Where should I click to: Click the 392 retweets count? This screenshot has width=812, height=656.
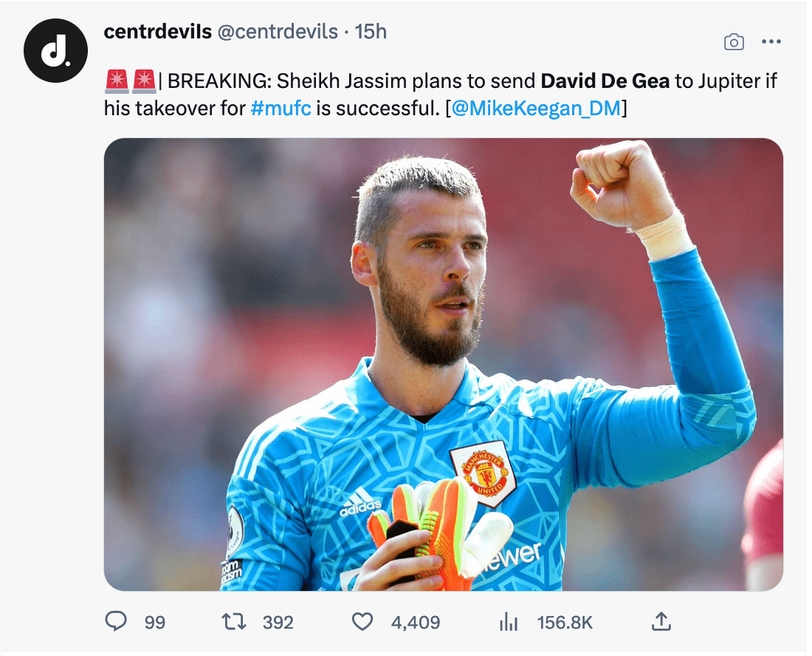point(278,623)
